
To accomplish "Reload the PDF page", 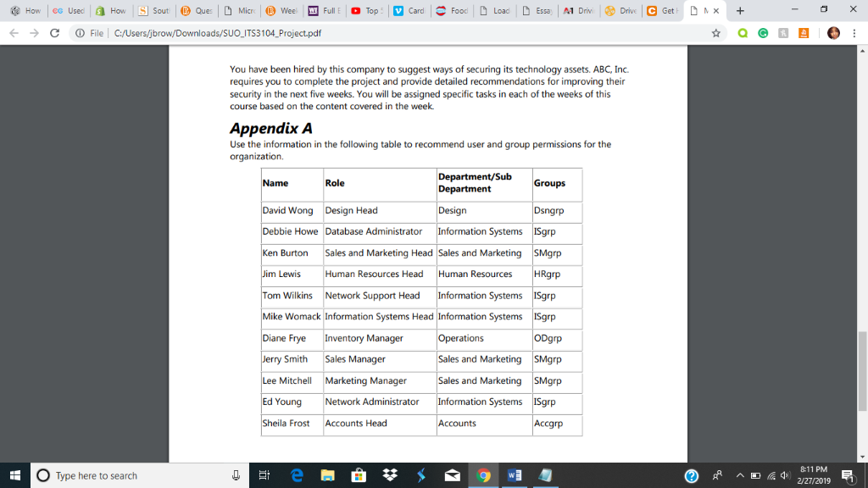I will [53, 32].
